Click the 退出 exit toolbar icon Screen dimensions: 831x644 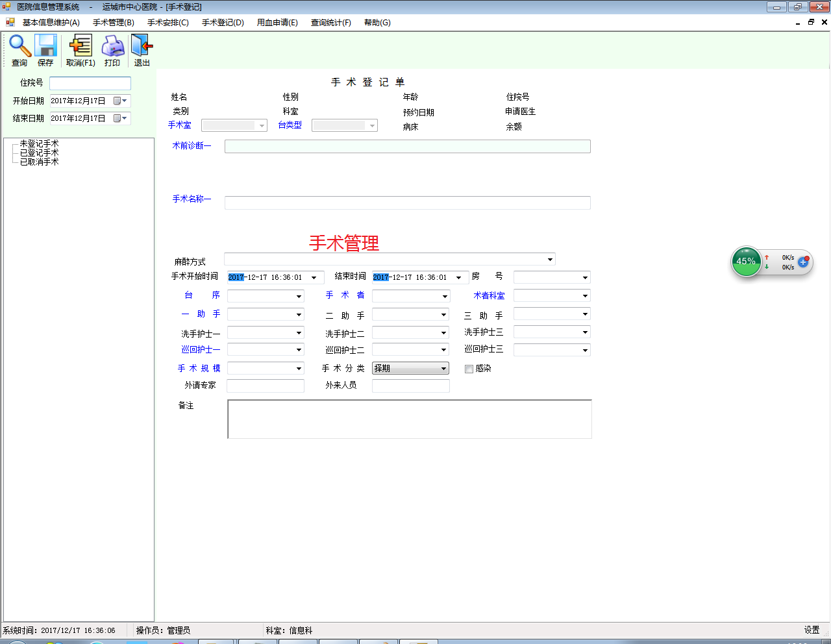(x=142, y=46)
